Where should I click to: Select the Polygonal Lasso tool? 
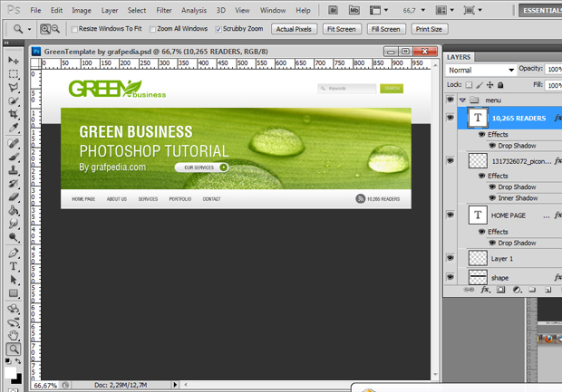(14, 88)
